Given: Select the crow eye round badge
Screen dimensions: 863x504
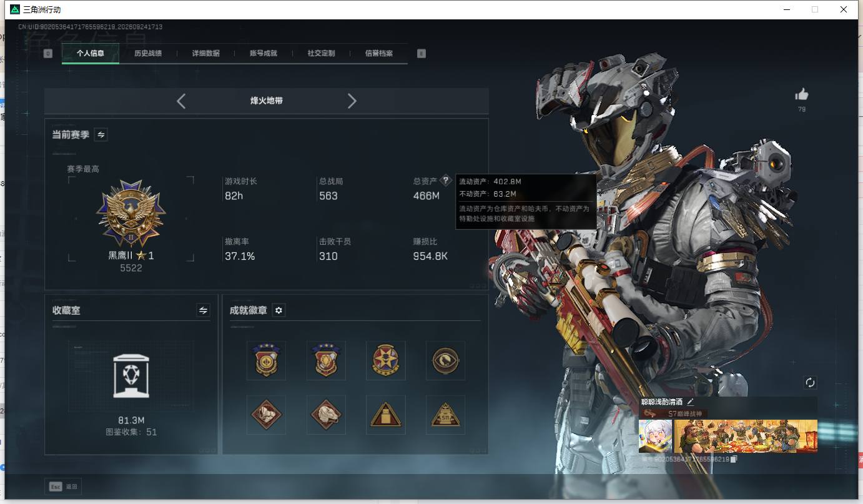Looking at the screenshot, I should (x=446, y=360).
